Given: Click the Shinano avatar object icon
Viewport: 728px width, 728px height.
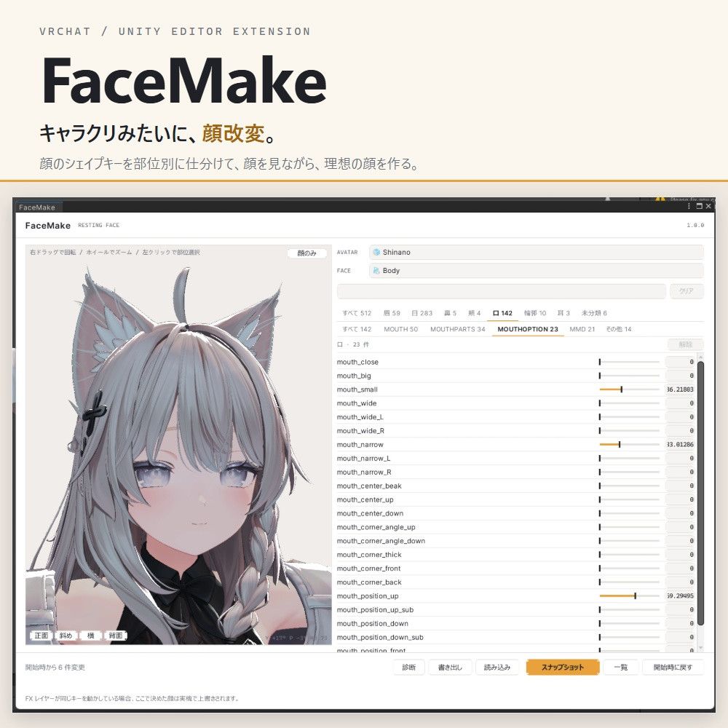Looking at the screenshot, I should tap(376, 252).
